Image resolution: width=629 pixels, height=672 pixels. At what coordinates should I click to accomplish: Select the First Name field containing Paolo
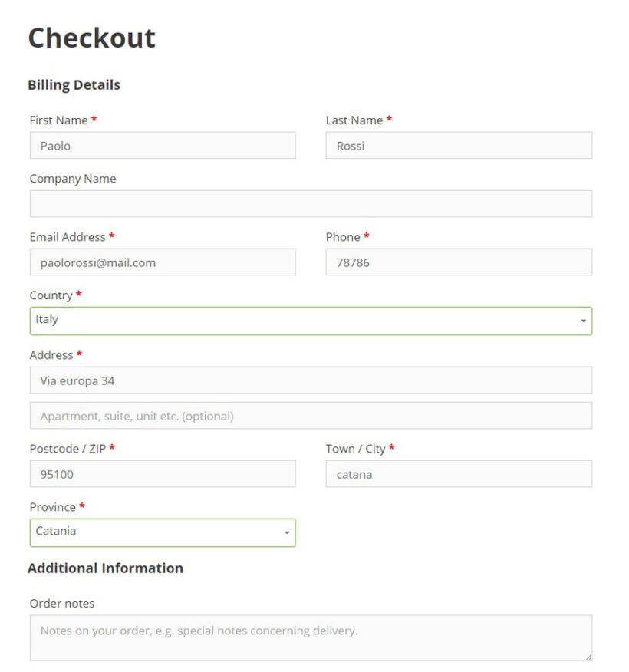(x=162, y=145)
